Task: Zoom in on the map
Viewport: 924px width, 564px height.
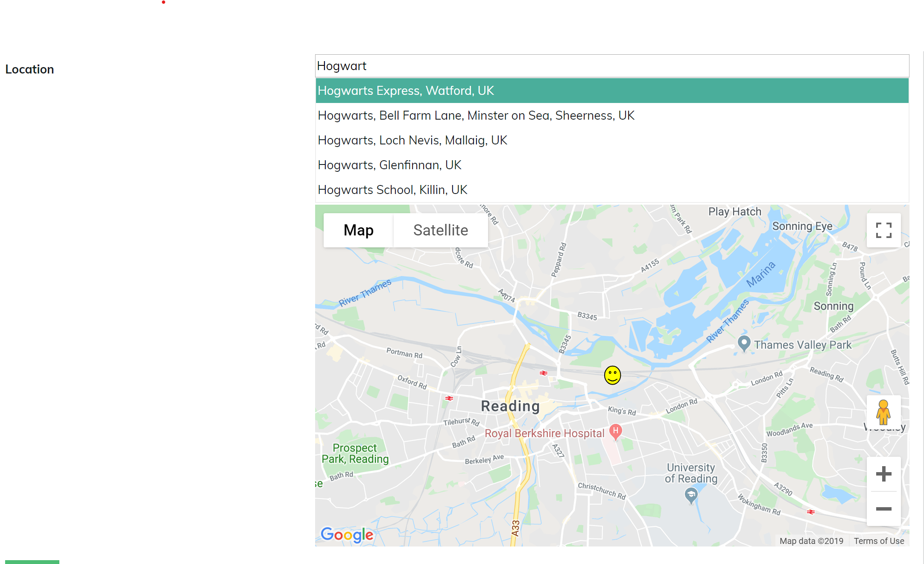Action: click(883, 474)
